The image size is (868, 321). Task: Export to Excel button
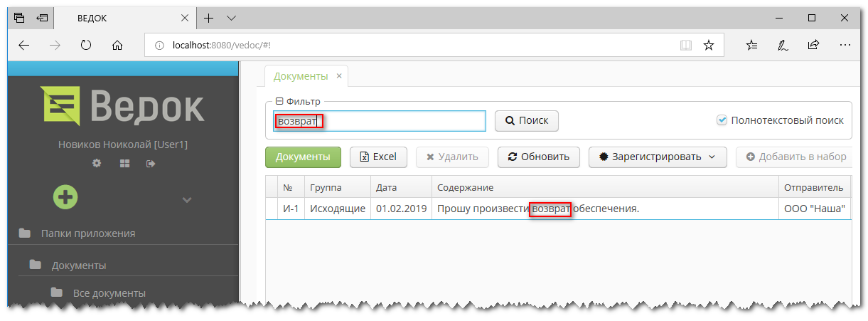pyautogui.click(x=377, y=157)
